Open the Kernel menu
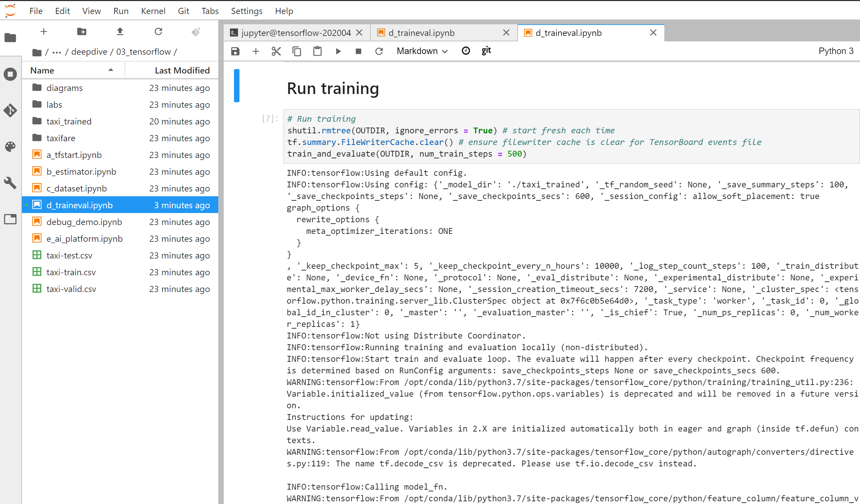860x504 pixels. pos(153,11)
